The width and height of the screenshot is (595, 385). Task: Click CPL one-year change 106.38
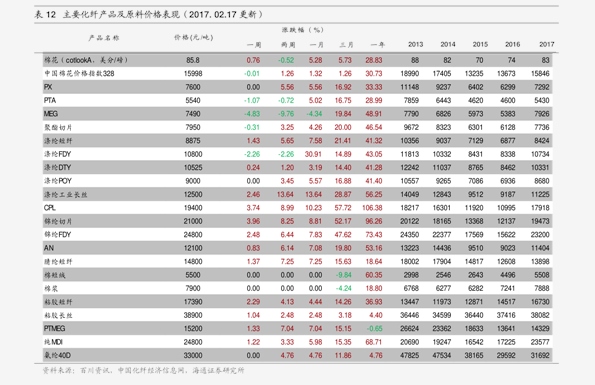pyautogui.click(x=372, y=208)
